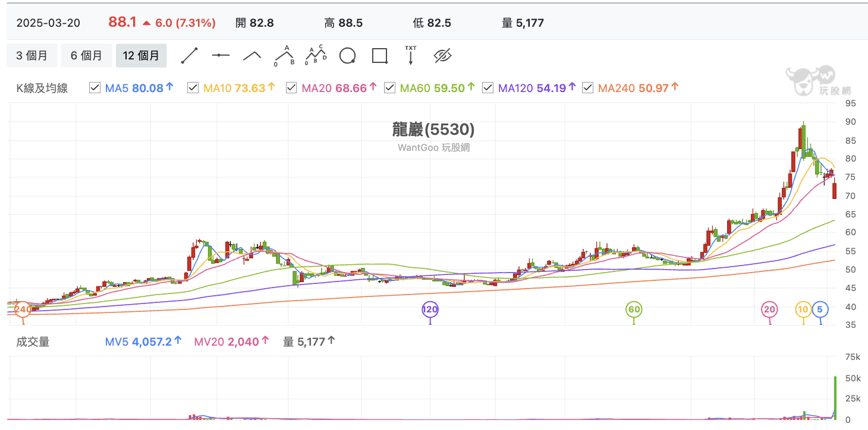Select the TXT text annotation tool

click(410, 55)
